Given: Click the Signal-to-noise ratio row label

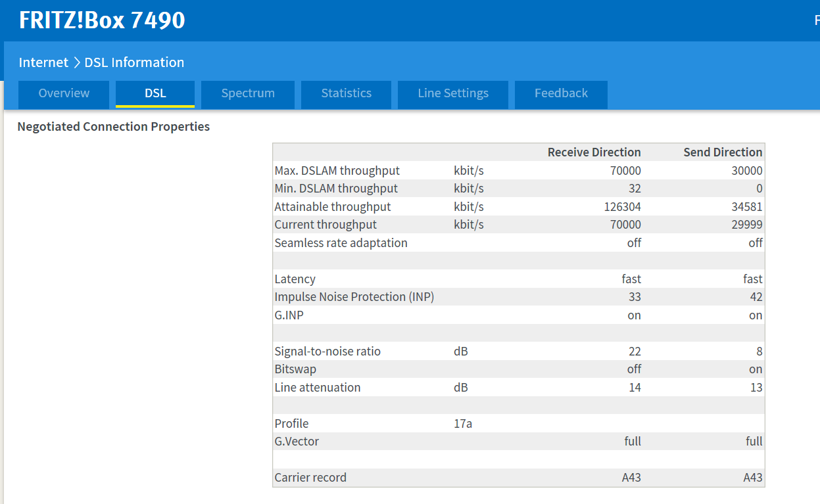Looking at the screenshot, I should click(327, 352).
